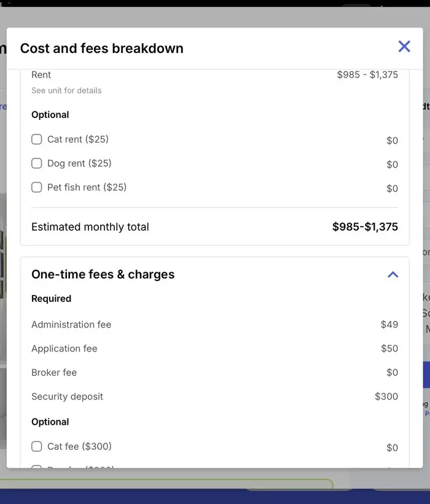This screenshot has width=430, height=504.
Task: Click the Required heading under one-time fees
Action: (x=52, y=299)
